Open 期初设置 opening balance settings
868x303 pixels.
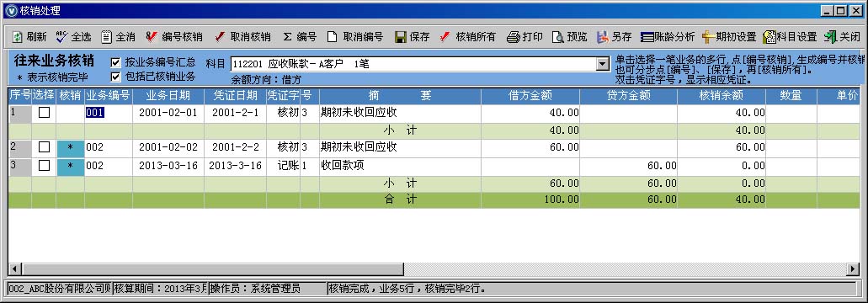728,37
